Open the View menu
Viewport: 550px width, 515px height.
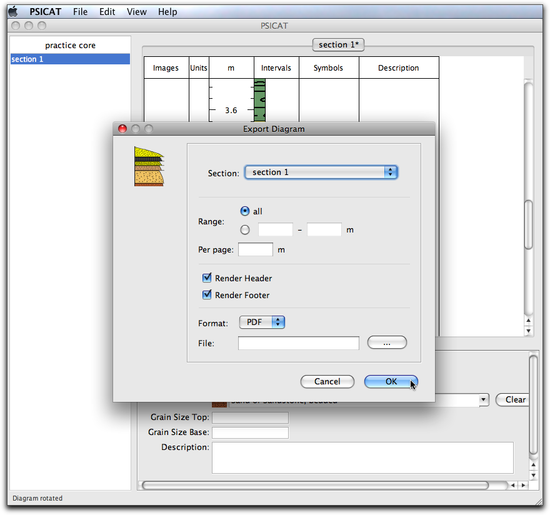pyautogui.click(x=136, y=12)
